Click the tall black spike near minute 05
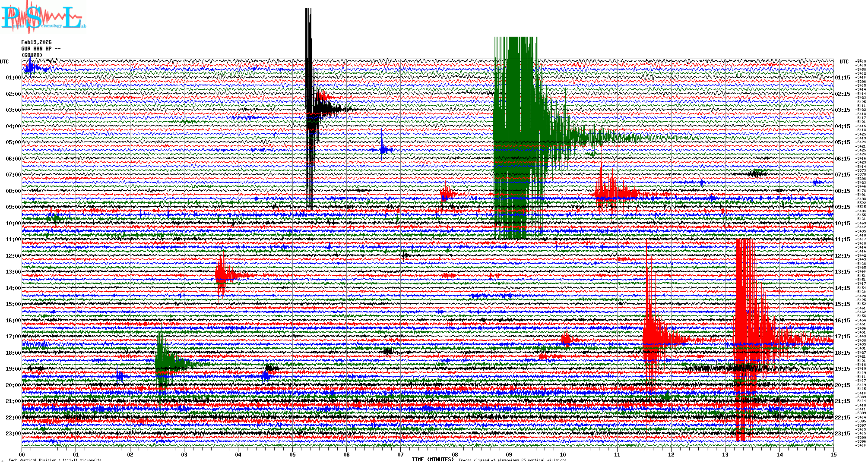868x466 pixels. 308,108
